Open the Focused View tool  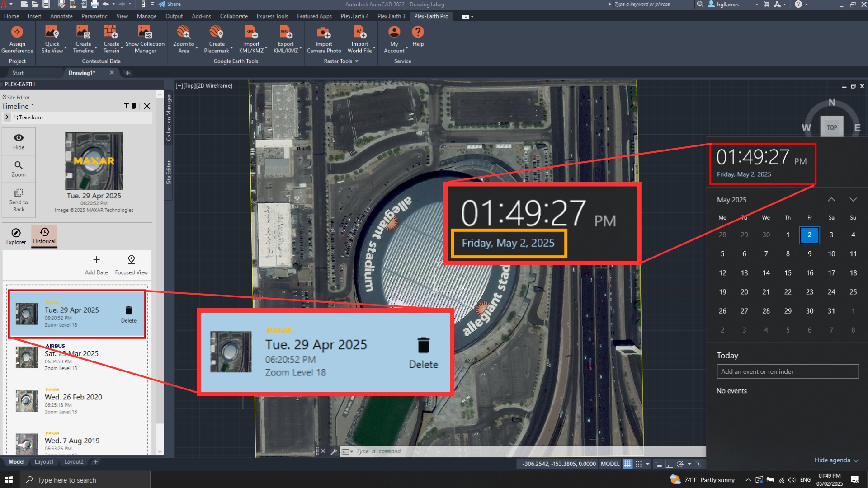(x=132, y=264)
